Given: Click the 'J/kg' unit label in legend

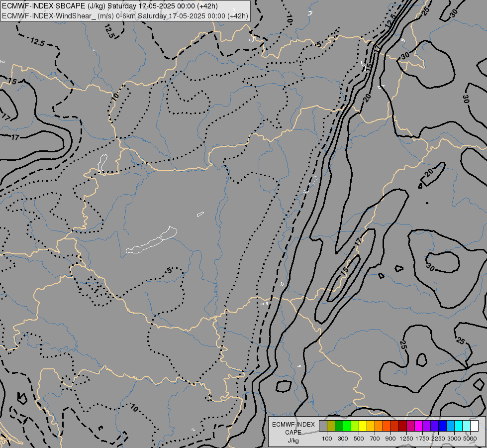Looking at the screenshot, I should 293,441.
